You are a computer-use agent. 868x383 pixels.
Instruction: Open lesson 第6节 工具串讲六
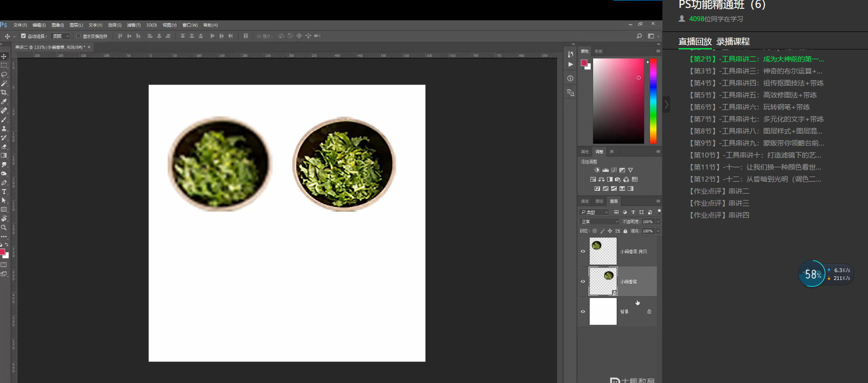750,107
